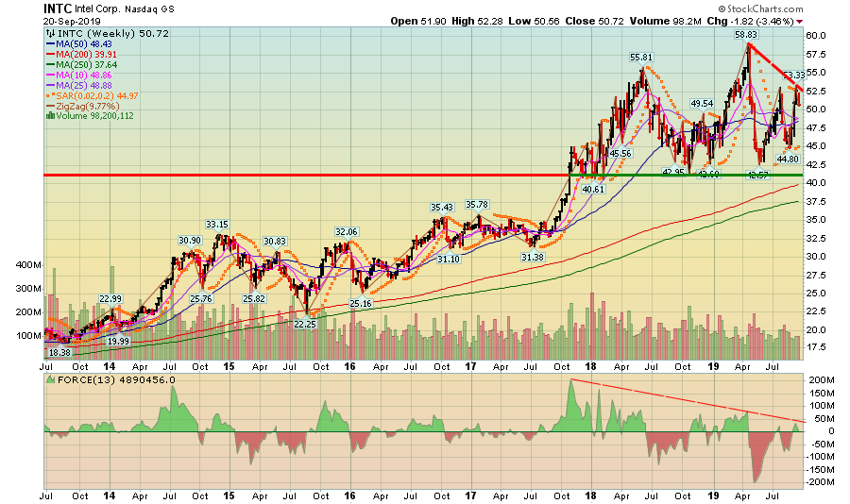This screenshot has width=850, height=504.
Task: Click the INTC (Weekly) candlestick legend icon
Action: [x=50, y=33]
